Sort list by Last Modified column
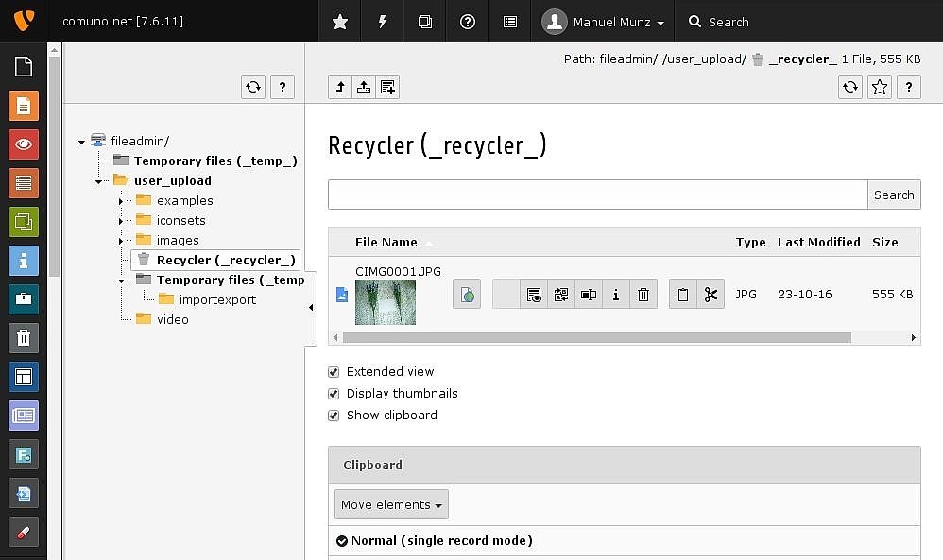The image size is (943, 560). tap(818, 242)
